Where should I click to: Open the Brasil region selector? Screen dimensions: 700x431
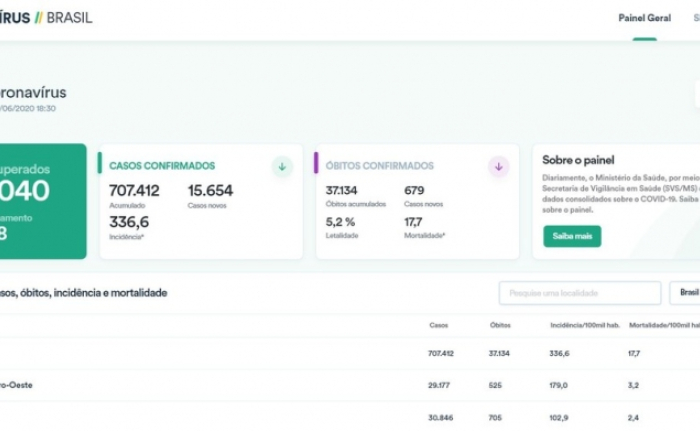point(685,293)
